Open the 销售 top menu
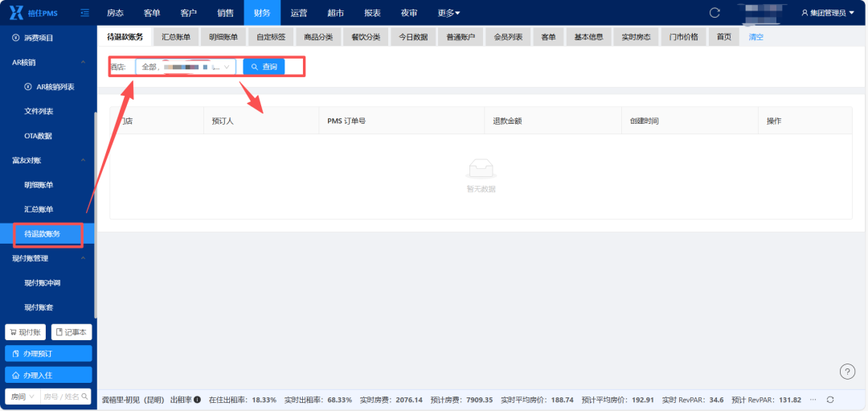Image resolution: width=868 pixels, height=411 pixels. click(225, 12)
